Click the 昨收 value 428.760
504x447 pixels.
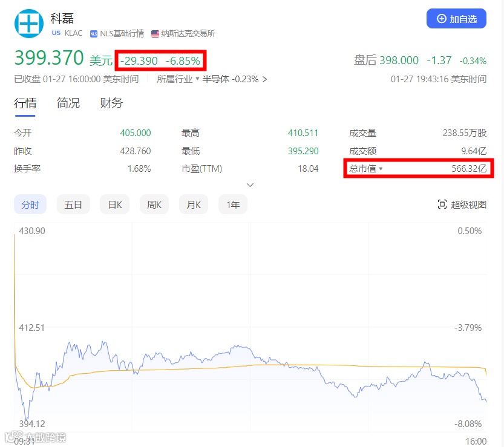click(x=136, y=151)
